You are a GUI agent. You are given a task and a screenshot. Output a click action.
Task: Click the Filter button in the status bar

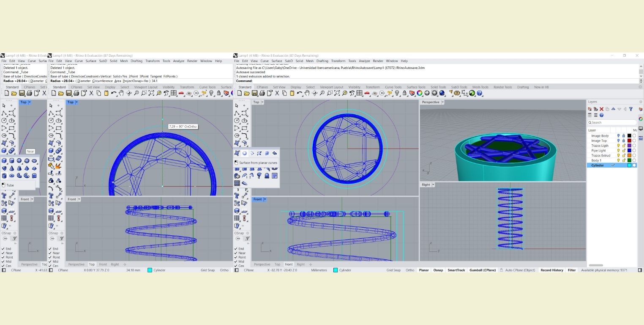point(572,270)
